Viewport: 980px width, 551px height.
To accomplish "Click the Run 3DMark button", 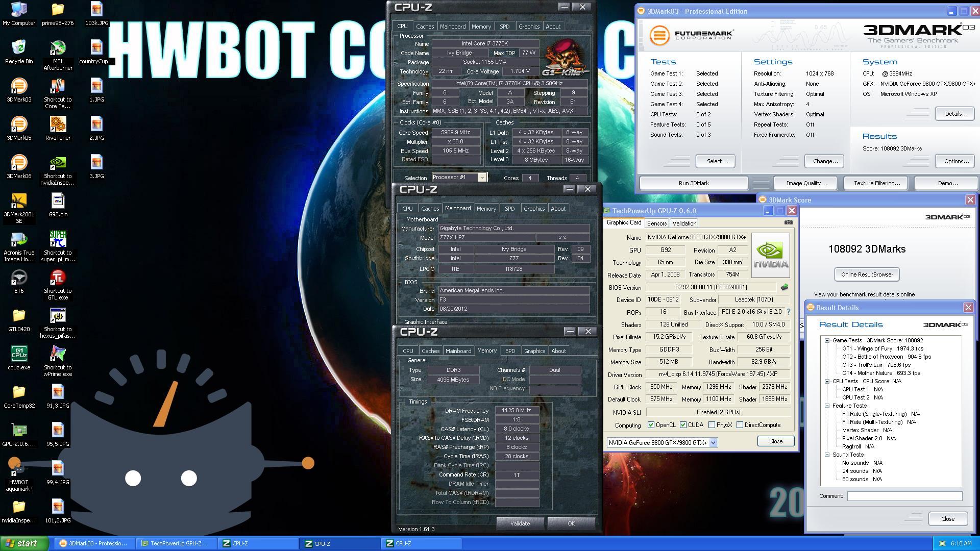I will point(694,183).
